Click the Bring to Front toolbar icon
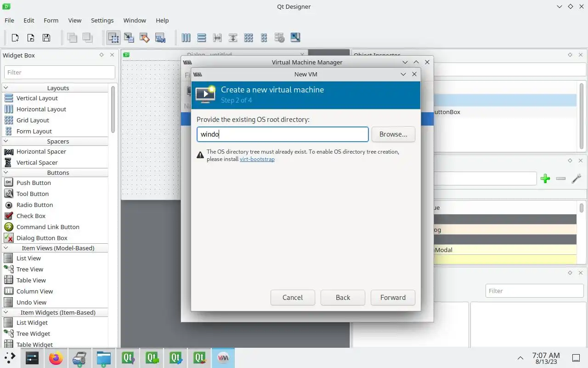This screenshot has width=588, height=368. click(87, 38)
